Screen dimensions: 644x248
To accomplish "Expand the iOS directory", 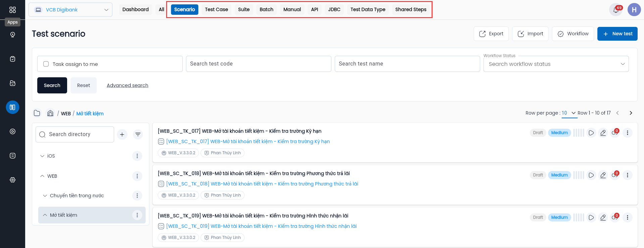I will (x=42, y=156).
